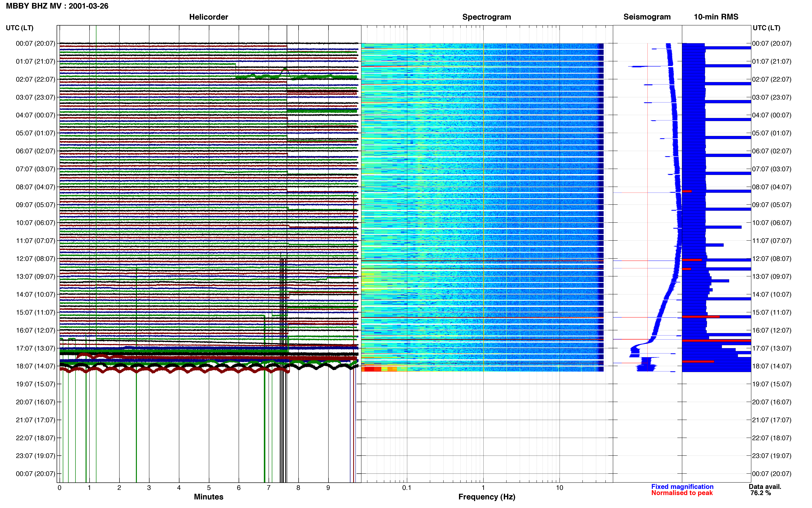Click the '10-min RMS' panel title
The image size is (812, 508).
716,17
